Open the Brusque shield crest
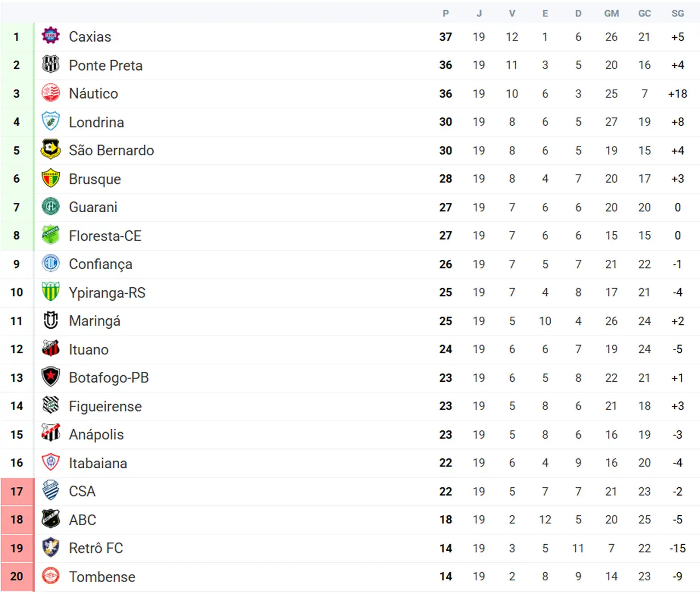 (x=51, y=178)
